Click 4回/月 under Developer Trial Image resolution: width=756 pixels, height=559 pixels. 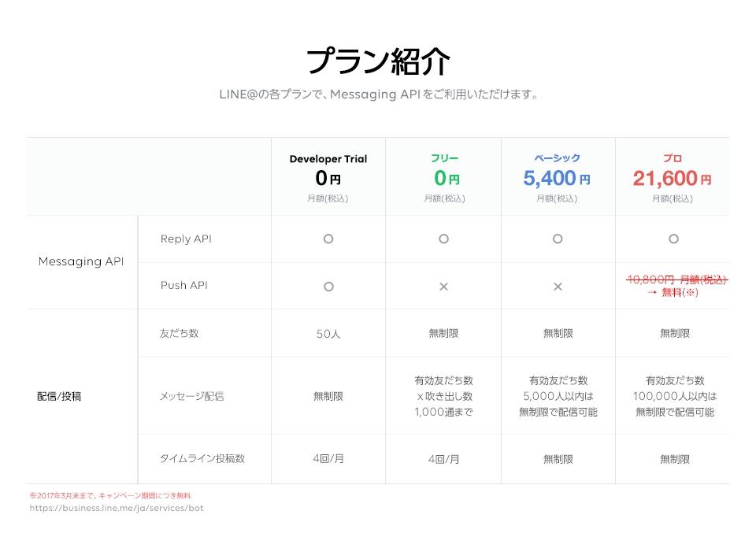(328, 458)
